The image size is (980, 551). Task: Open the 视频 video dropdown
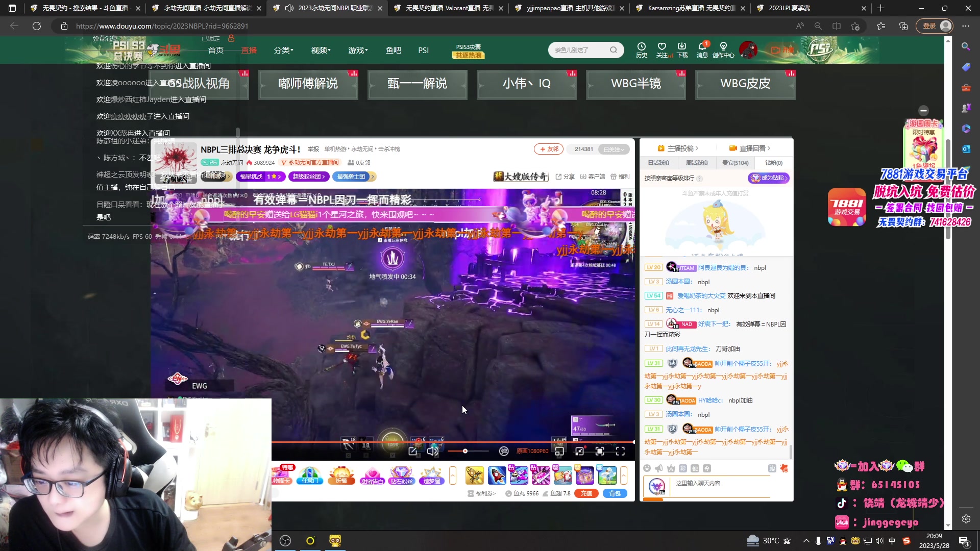[321, 50]
